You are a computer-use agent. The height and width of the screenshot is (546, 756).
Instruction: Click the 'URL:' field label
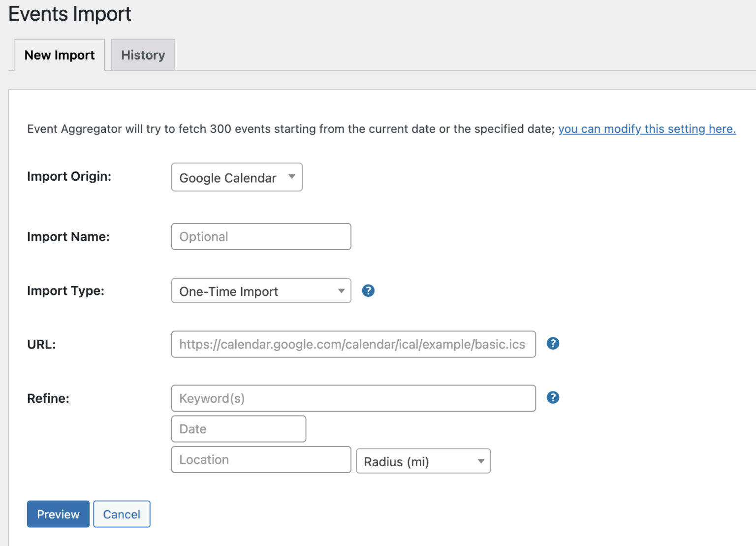click(42, 345)
